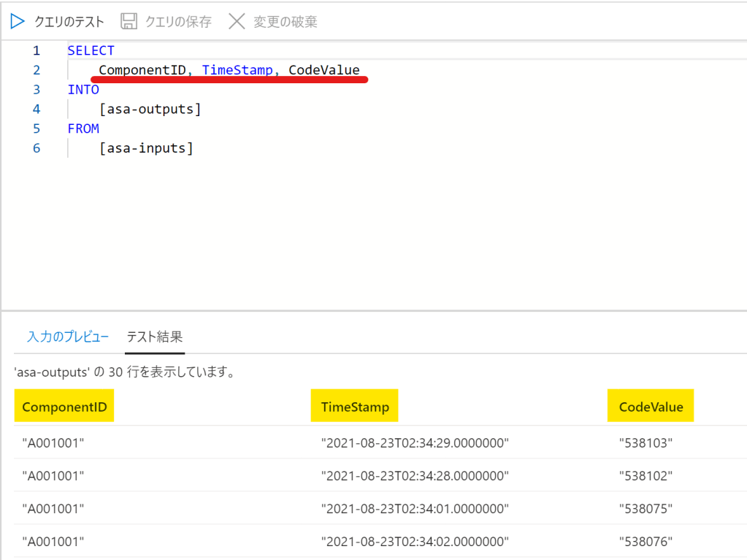
Task: Select timestamp cell ending in 02:34:28.0000000
Action: [x=415, y=476]
